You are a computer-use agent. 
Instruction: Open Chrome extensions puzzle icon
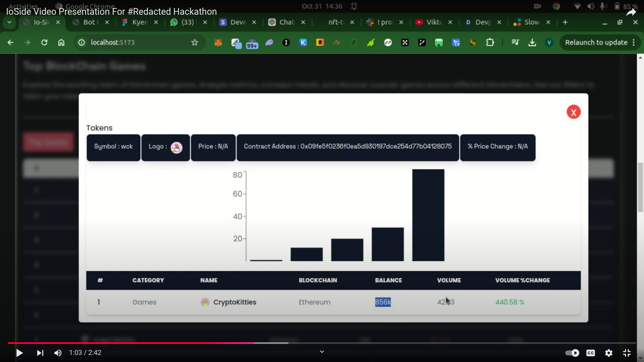[490, 43]
